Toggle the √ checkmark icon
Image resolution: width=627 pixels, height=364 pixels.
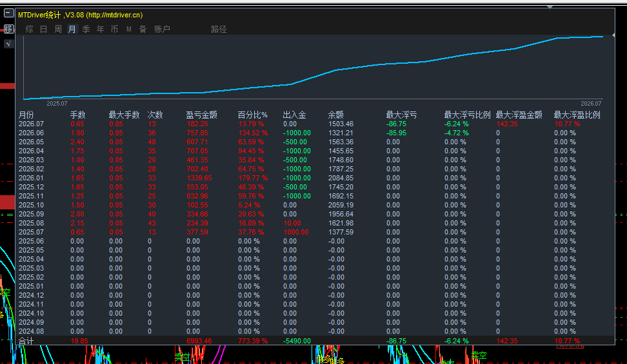pos(8,44)
